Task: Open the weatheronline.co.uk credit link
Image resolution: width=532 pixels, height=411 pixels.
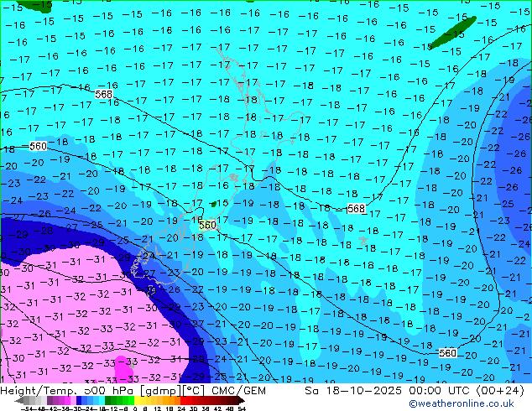Action: coord(462,403)
